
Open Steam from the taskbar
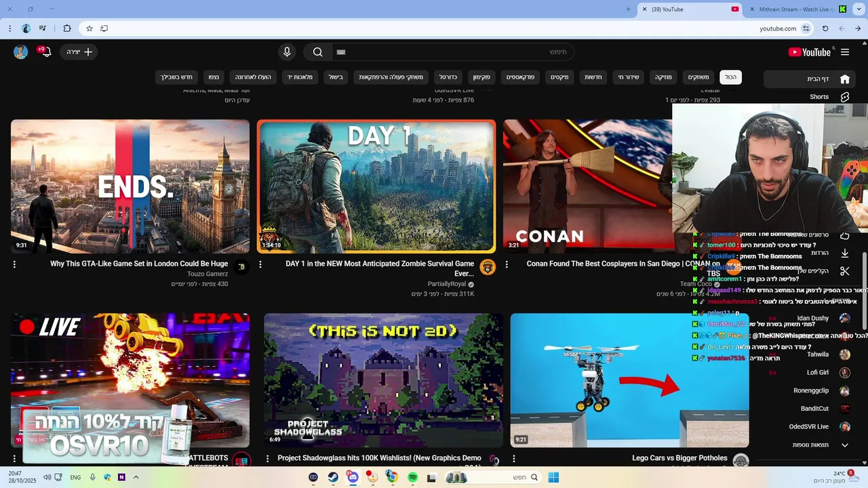[333, 477]
